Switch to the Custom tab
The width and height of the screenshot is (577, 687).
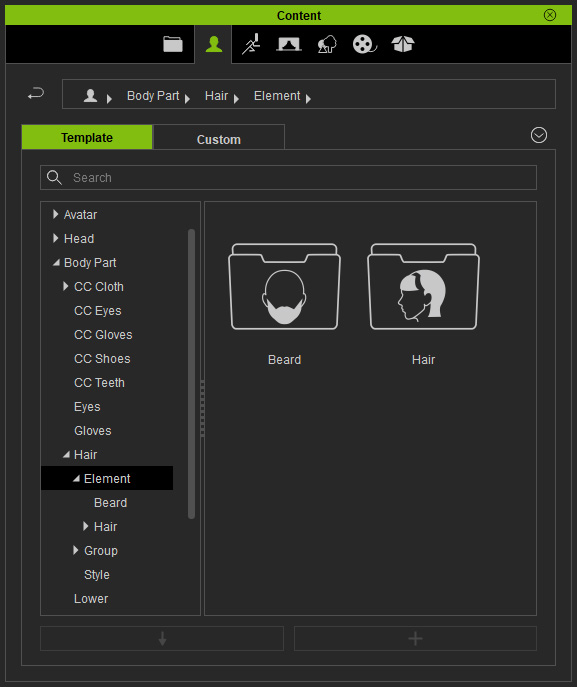(219, 138)
